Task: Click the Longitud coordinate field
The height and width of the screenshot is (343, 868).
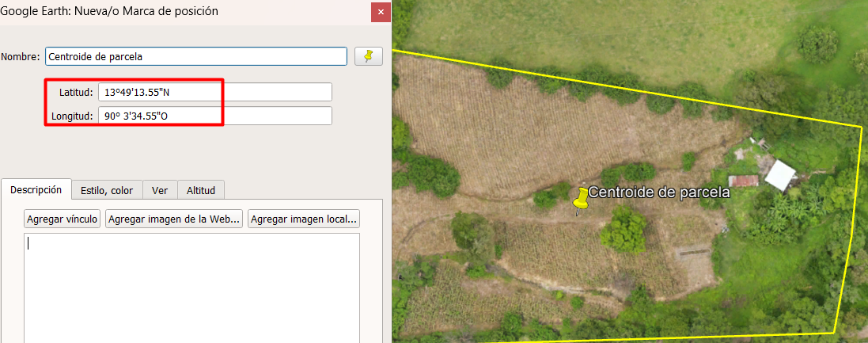Action: [x=214, y=116]
